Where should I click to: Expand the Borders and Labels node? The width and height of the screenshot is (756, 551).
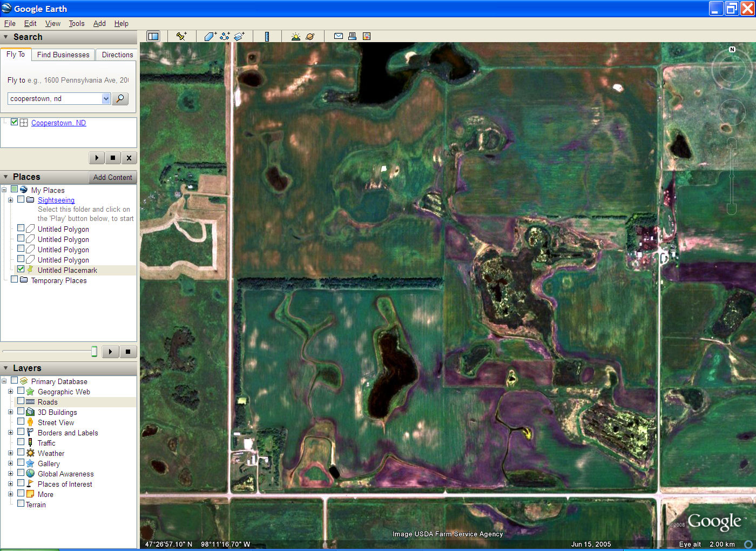tap(10, 432)
